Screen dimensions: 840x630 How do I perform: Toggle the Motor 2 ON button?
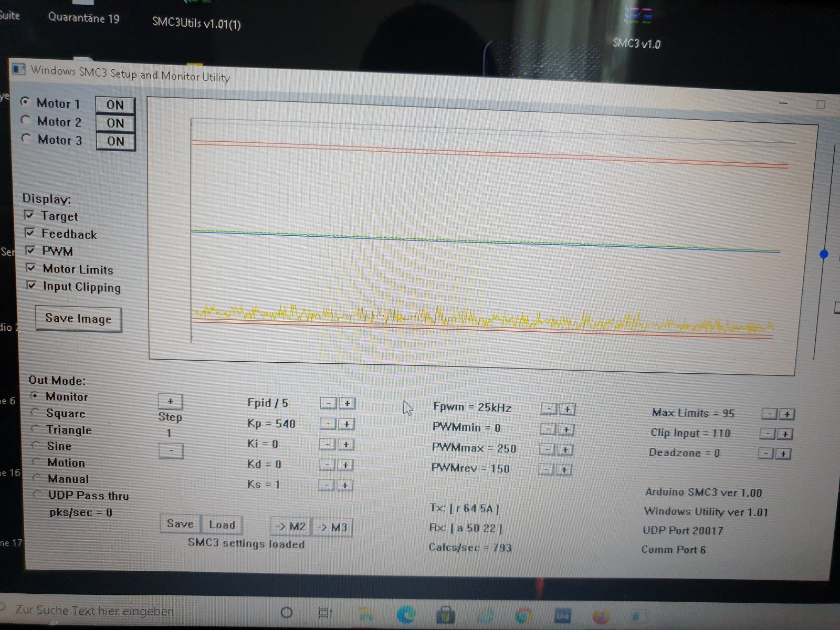tap(115, 123)
